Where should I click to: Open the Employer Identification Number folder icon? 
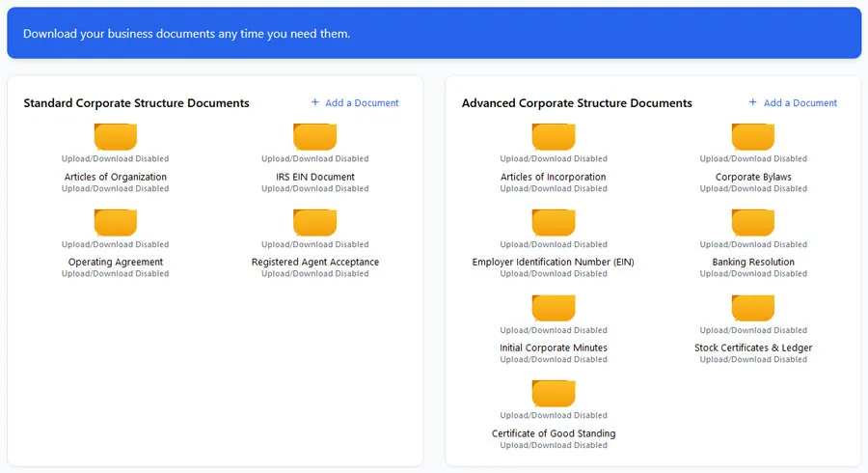tap(554, 223)
